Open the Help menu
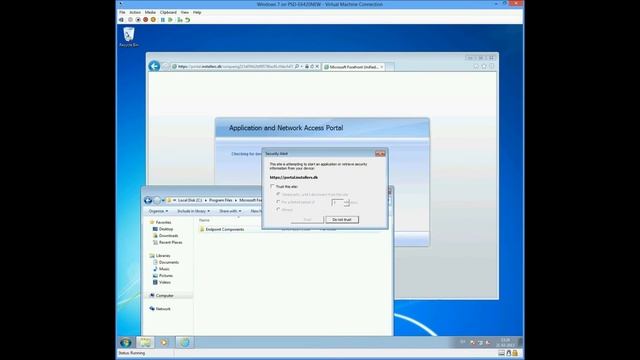Screen dimensions: 640x360 click(x=197, y=13)
